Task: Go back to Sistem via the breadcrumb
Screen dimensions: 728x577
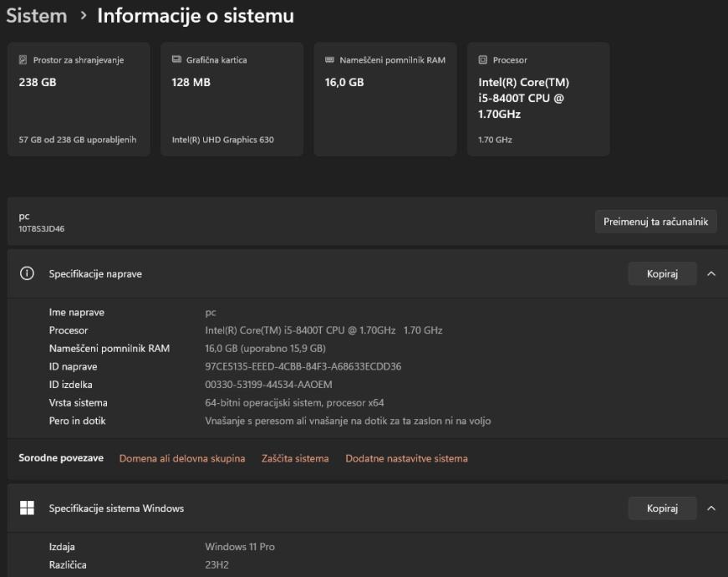Action: (x=37, y=16)
